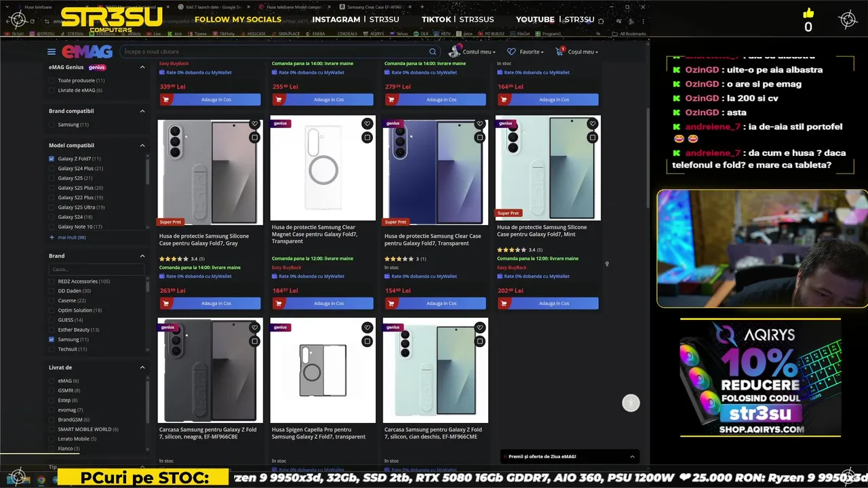Image resolution: width=868 pixels, height=488 pixels.
Task: Expand Premii si oferte de Ziua eMAG
Action: [570, 457]
